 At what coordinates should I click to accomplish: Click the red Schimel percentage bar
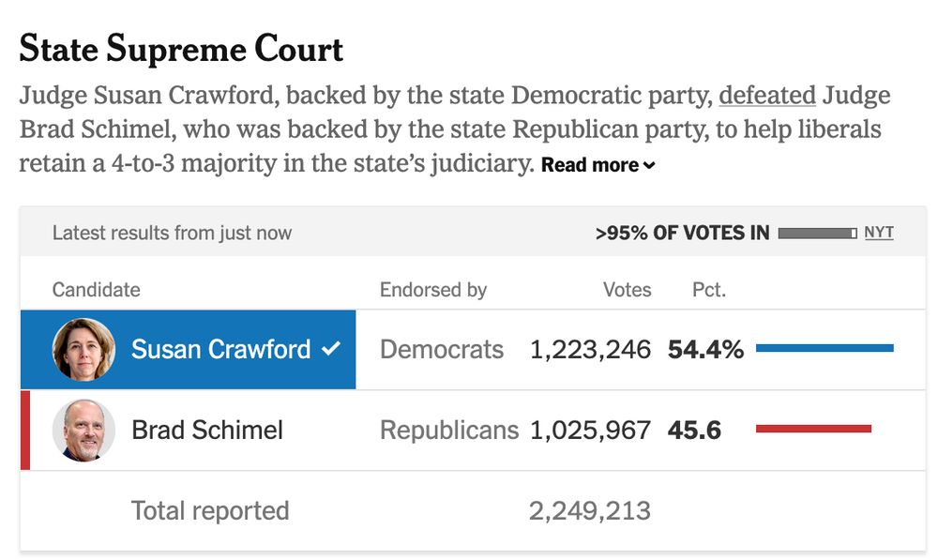(x=813, y=429)
